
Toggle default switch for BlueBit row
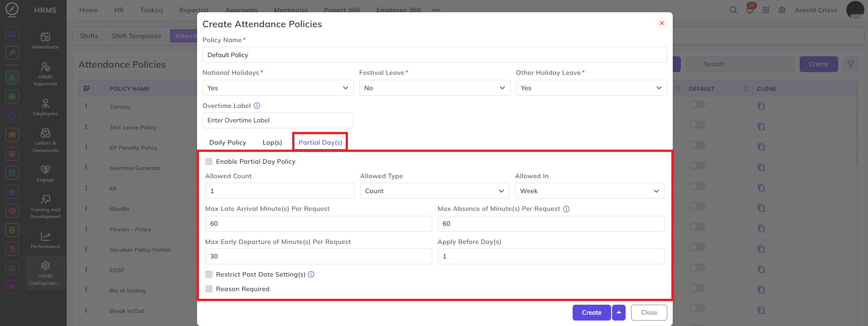tap(697, 206)
